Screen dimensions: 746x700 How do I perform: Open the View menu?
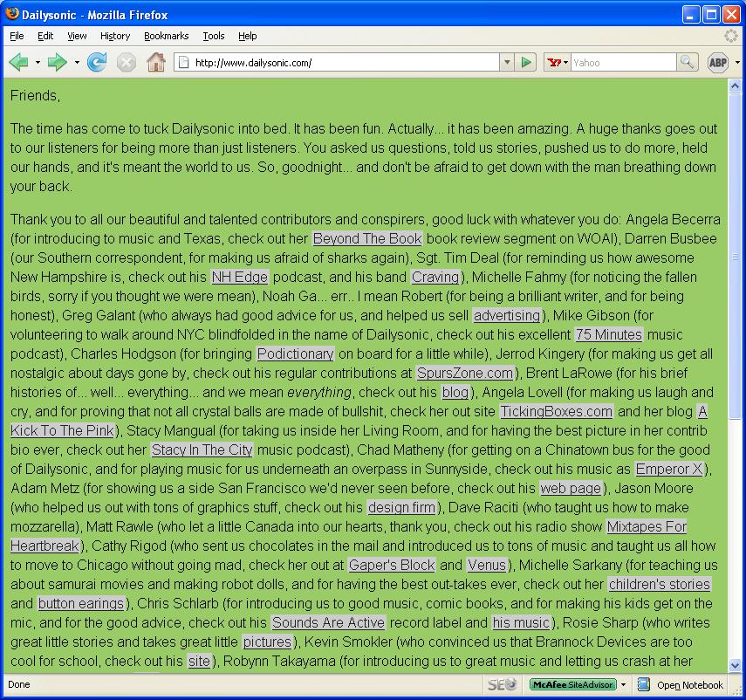77,36
